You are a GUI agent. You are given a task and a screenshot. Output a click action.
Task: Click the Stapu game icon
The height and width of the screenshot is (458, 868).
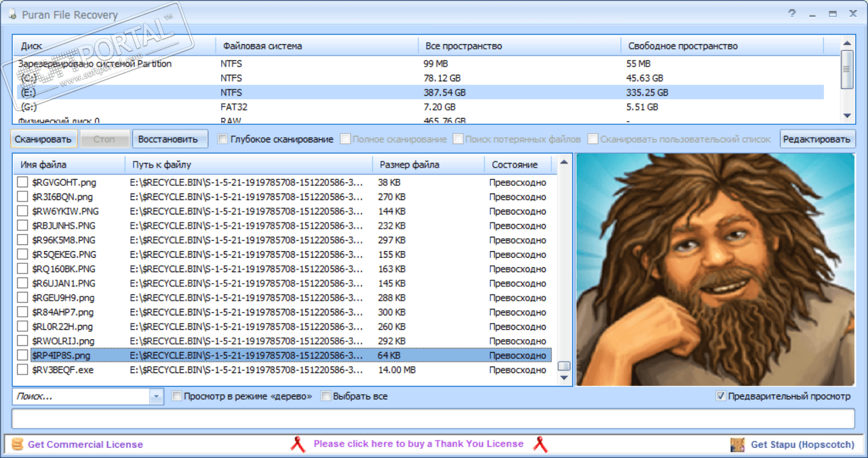coord(737,444)
